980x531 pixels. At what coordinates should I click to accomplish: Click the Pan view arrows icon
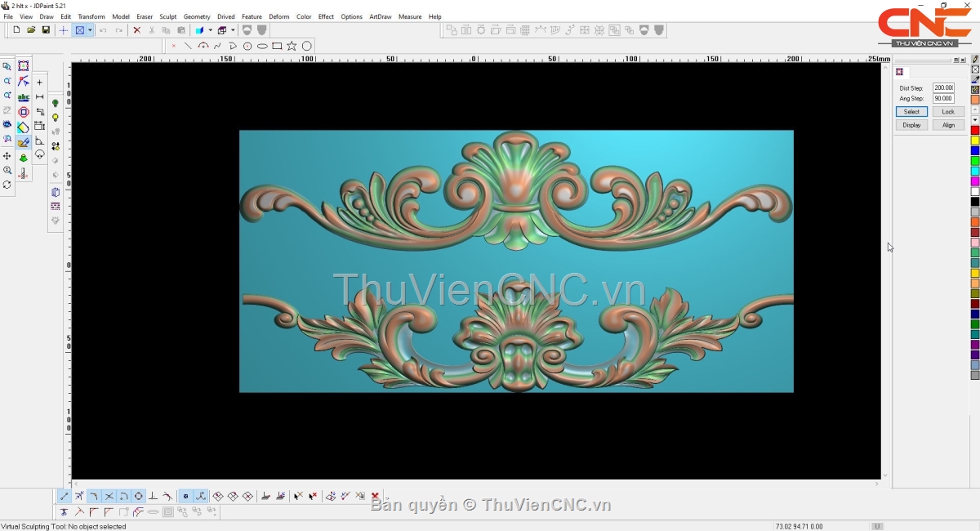click(x=7, y=155)
